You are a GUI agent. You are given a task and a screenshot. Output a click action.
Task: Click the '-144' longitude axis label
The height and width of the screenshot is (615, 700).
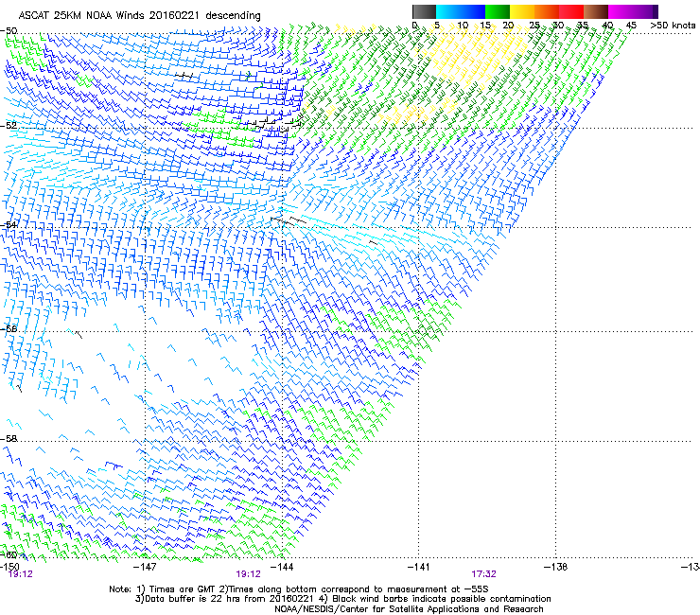[282, 567]
